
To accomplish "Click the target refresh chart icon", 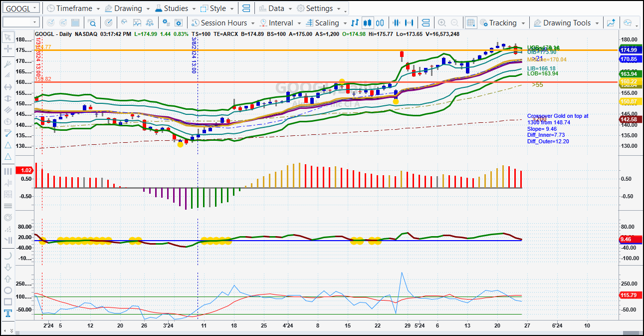I will point(109,22).
